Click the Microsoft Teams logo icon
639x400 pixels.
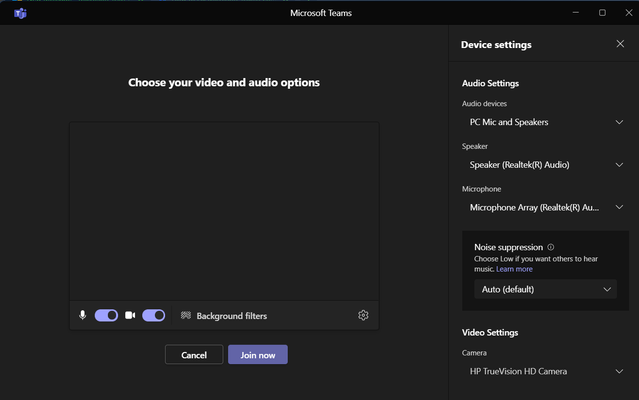[x=20, y=13]
